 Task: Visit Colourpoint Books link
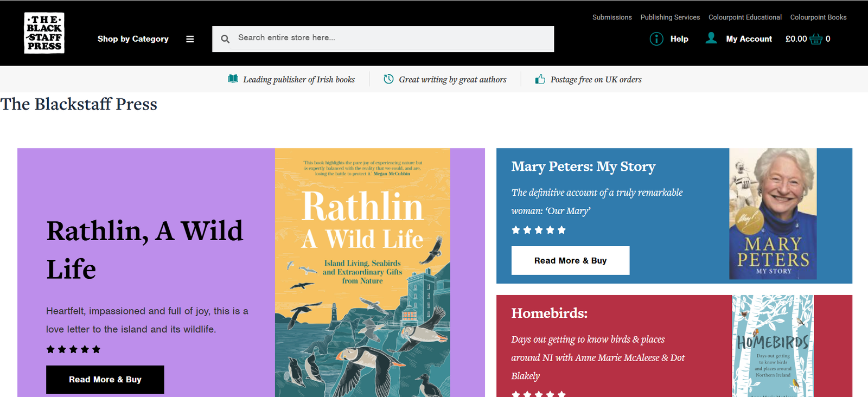(x=818, y=17)
